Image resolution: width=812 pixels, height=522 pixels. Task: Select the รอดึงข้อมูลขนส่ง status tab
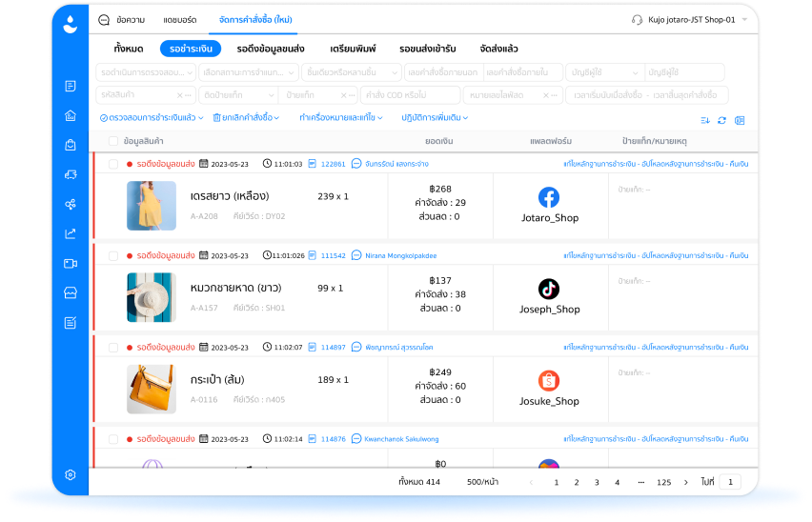coord(271,49)
